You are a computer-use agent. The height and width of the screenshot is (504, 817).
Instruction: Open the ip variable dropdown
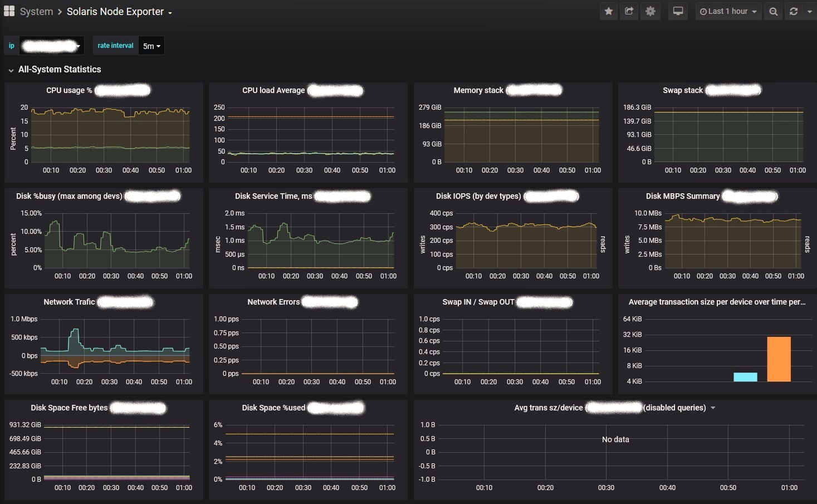tap(51, 46)
